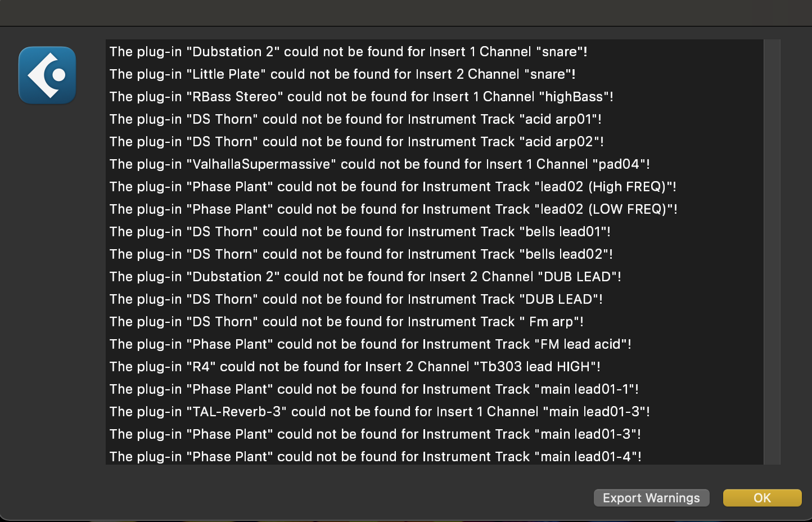Select the R4 Tb303 lead HIGH warning
The width and height of the screenshot is (812, 522).
click(355, 367)
